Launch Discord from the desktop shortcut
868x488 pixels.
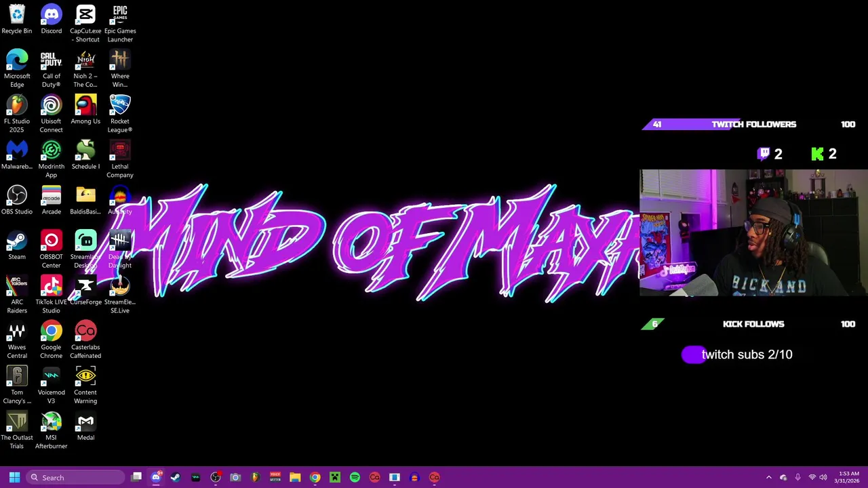51,19
